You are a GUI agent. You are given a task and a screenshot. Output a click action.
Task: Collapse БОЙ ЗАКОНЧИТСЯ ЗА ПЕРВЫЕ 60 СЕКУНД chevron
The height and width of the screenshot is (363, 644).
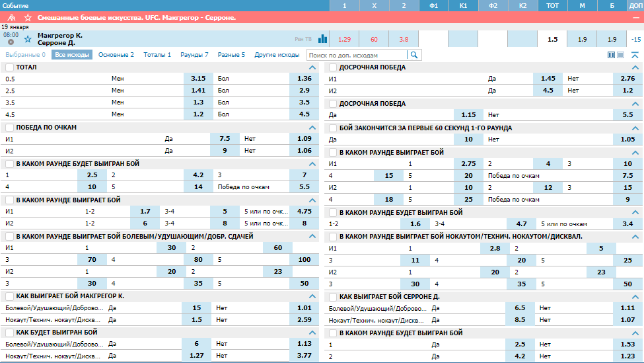click(635, 128)
